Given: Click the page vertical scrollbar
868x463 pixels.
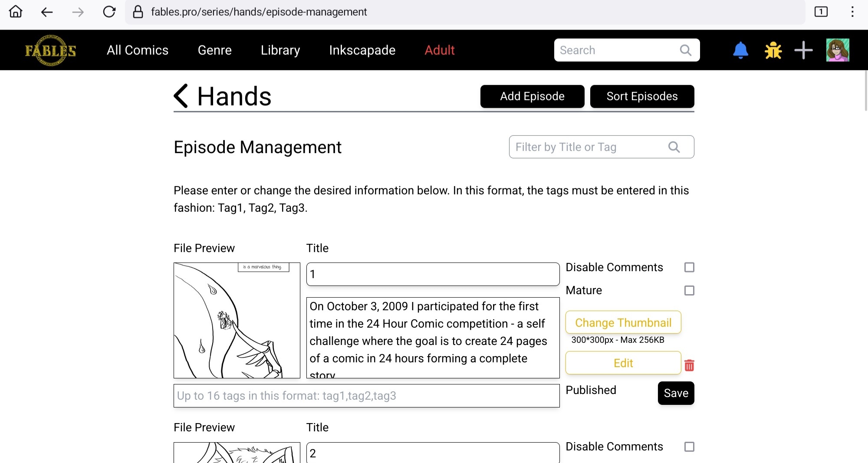Looking at the screenshot, I should 865,91.
